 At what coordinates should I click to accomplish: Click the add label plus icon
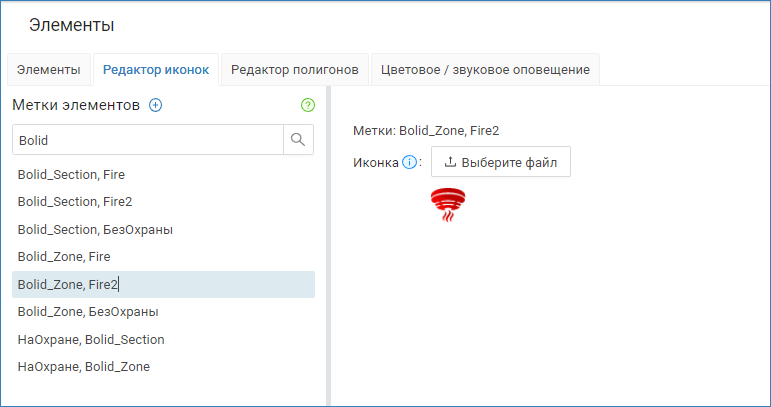click(155, 105)
